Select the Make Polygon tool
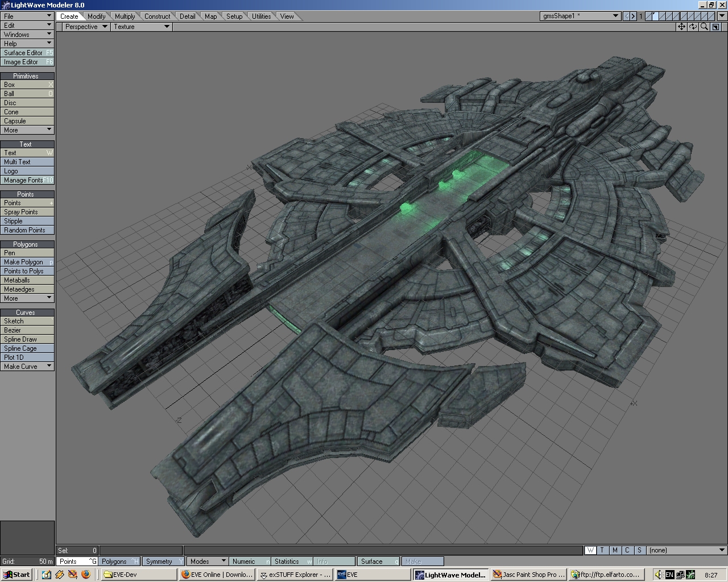The image size is (728, 582). 27,262
